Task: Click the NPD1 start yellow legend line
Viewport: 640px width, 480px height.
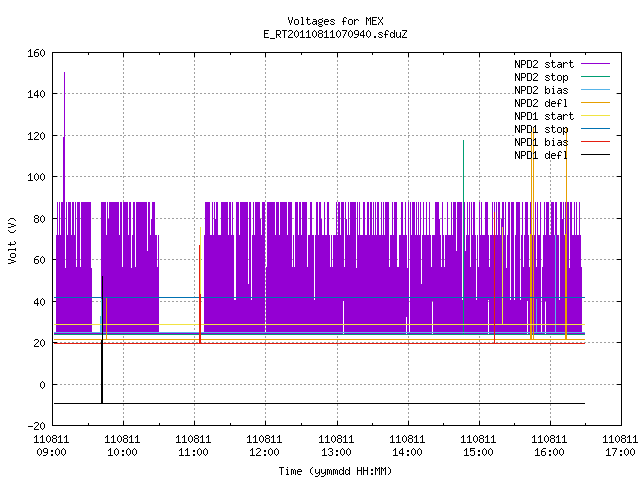Action: tap(595, 116)
